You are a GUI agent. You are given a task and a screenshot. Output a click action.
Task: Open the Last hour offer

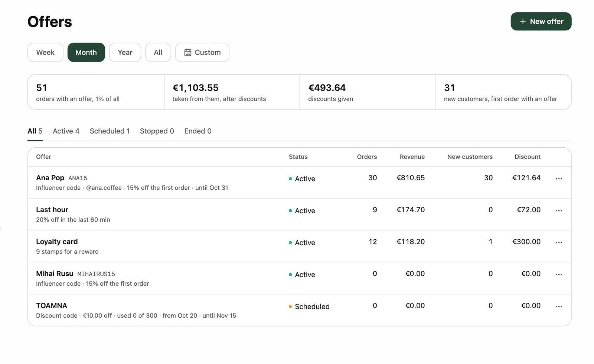52,210
